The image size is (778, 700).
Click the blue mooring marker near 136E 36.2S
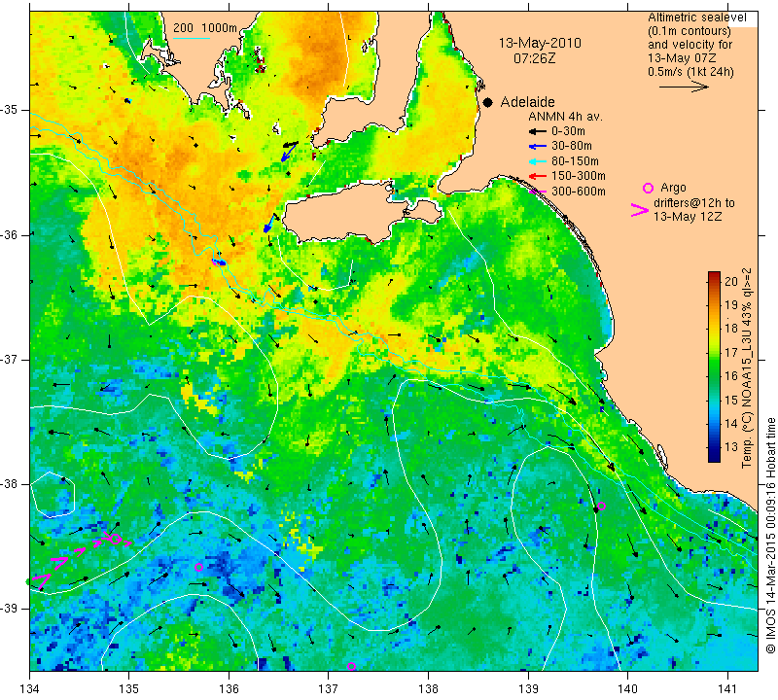(219, 262)
